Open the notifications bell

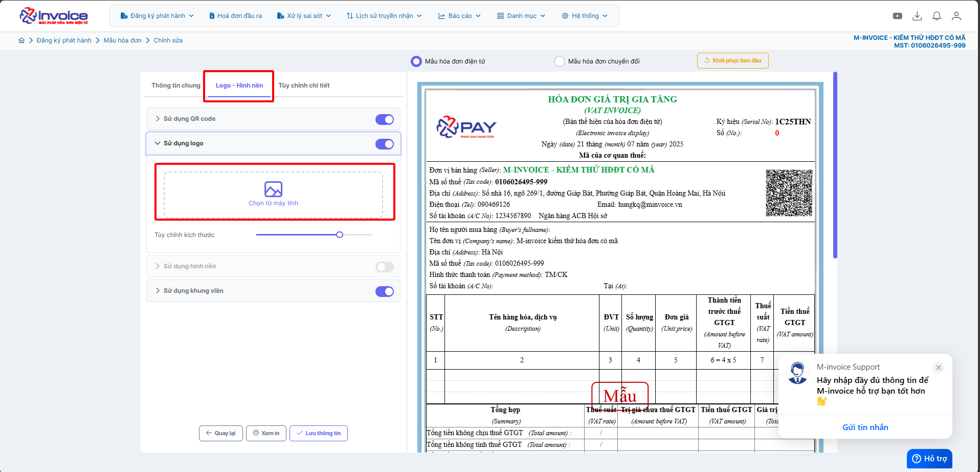pyautogui.click(x=937, y=16)
